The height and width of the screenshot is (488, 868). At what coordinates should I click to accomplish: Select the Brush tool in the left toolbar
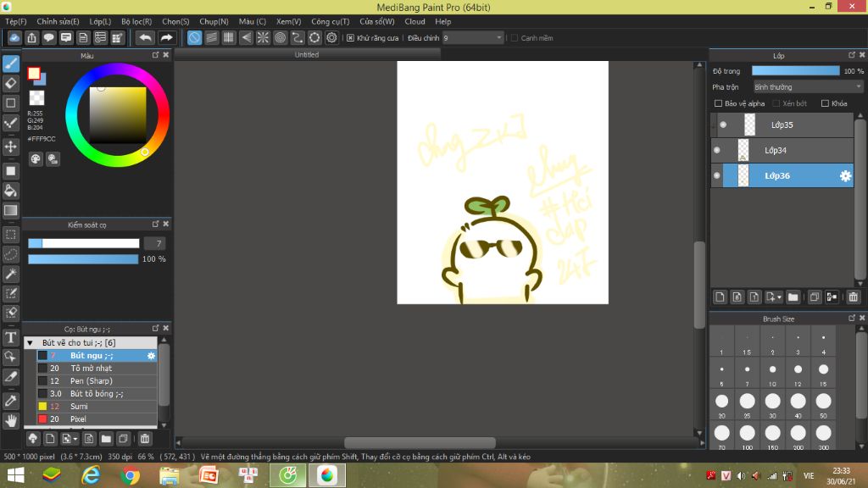pos(11,64)
